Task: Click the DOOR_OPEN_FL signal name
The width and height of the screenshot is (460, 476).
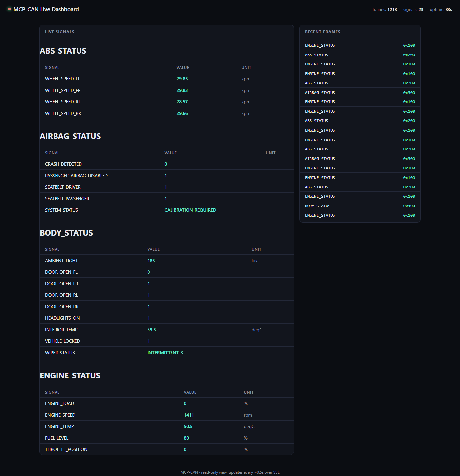Action: pos(61,272)
